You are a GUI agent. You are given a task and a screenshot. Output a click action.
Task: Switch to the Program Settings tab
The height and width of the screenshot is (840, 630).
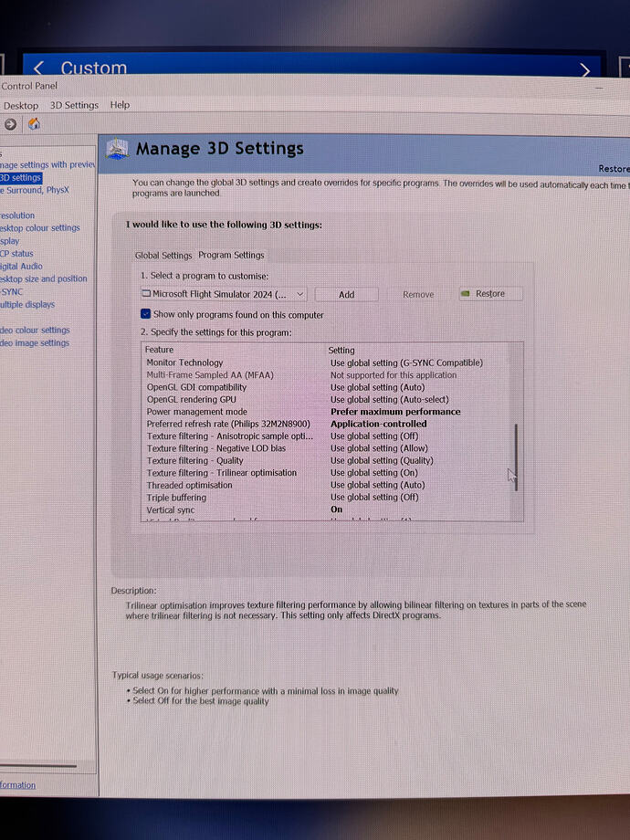tap(231, 255)
